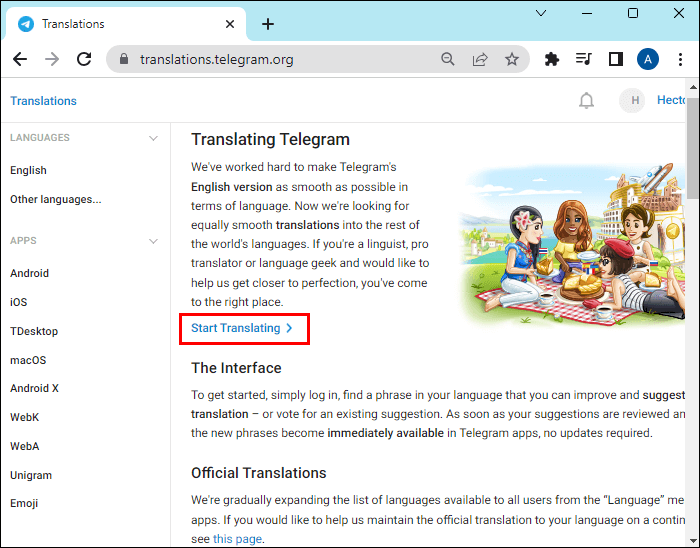Click the share page icon
The image size is (700, 548).
click(x=480, y=59)
